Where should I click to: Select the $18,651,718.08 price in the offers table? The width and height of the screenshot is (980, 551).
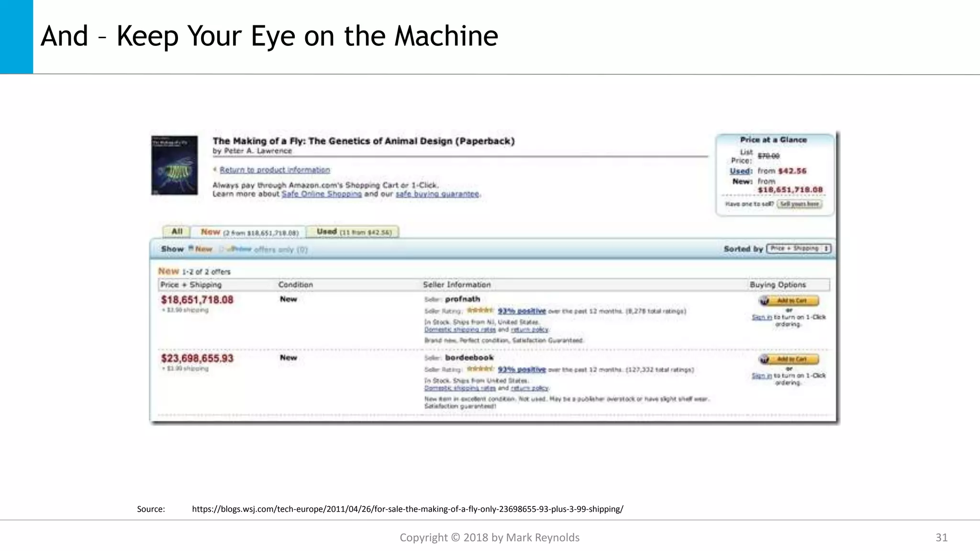[x=197, y=300]
